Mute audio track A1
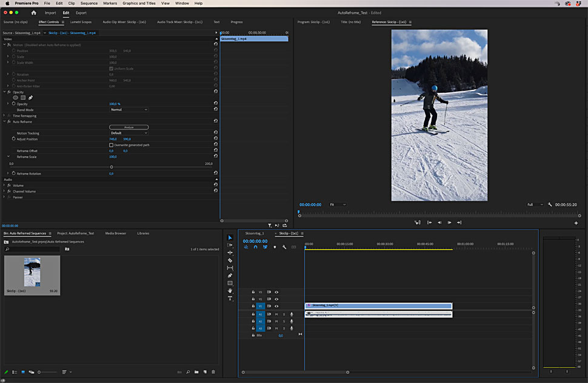 click(x=276, y=314)
